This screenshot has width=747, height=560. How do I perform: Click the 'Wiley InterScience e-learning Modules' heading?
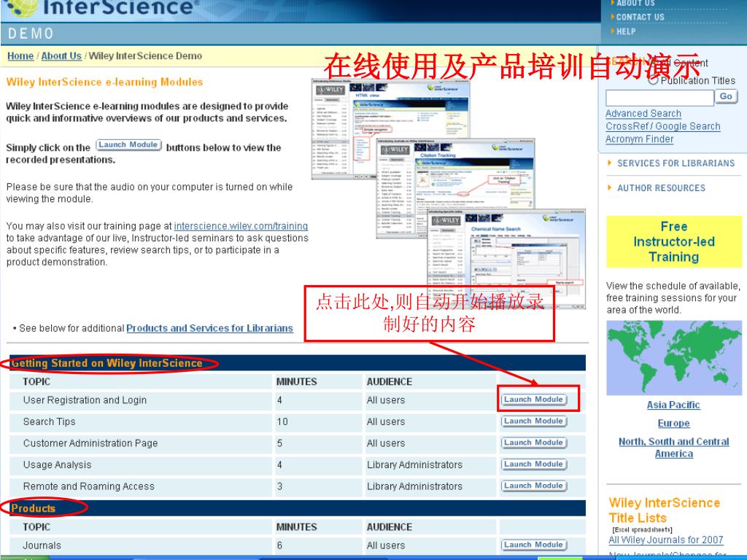coord(104,82)
